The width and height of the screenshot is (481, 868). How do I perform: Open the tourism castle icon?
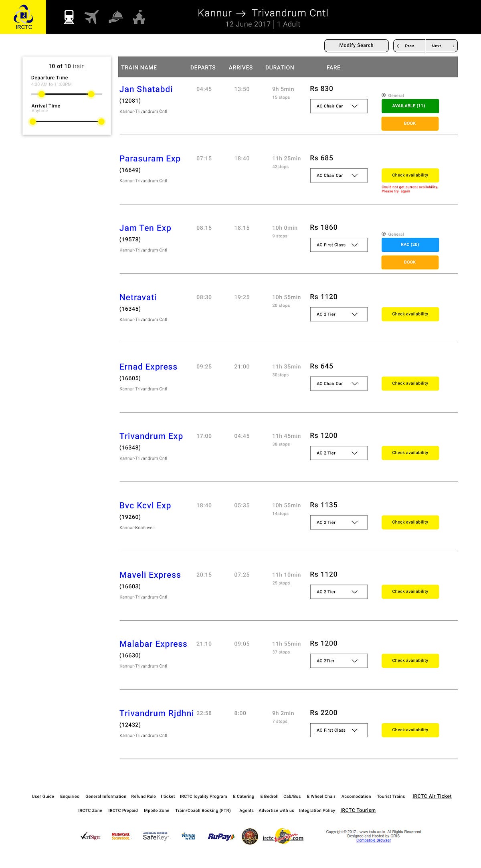139,17
